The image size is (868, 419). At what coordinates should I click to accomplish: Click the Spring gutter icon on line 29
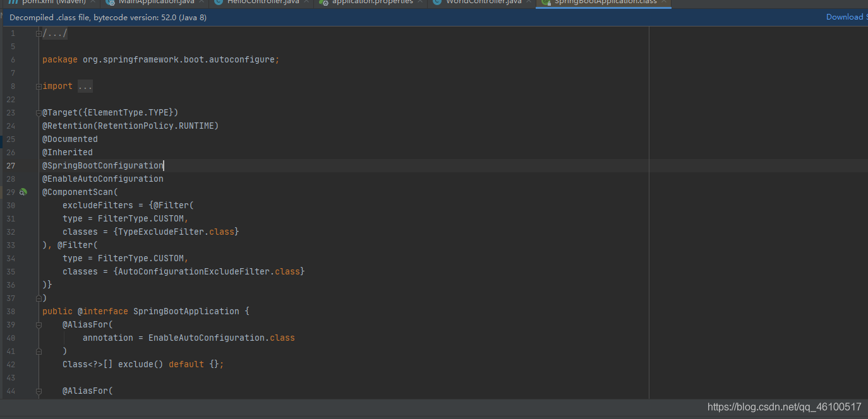tap(23, 192)
